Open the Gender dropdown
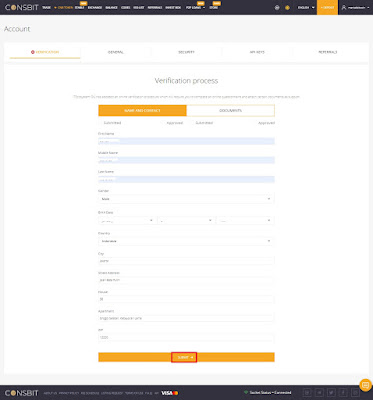 click(186, 199)
